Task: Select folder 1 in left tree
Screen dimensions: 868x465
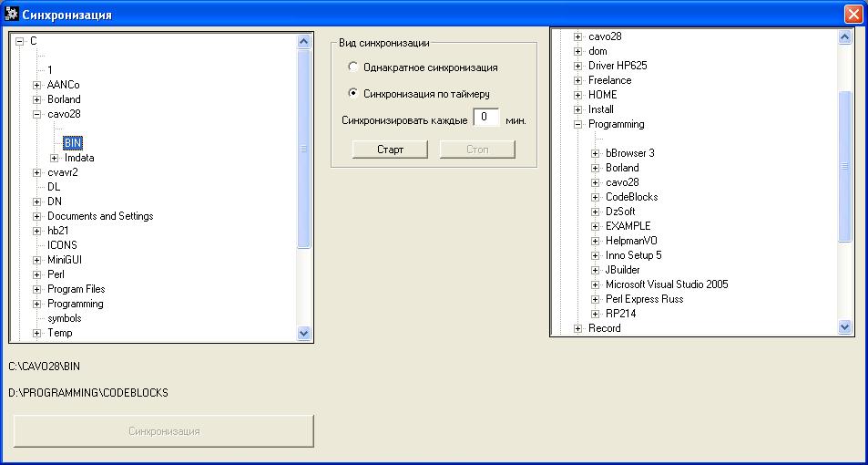Action: coord(50,70)
